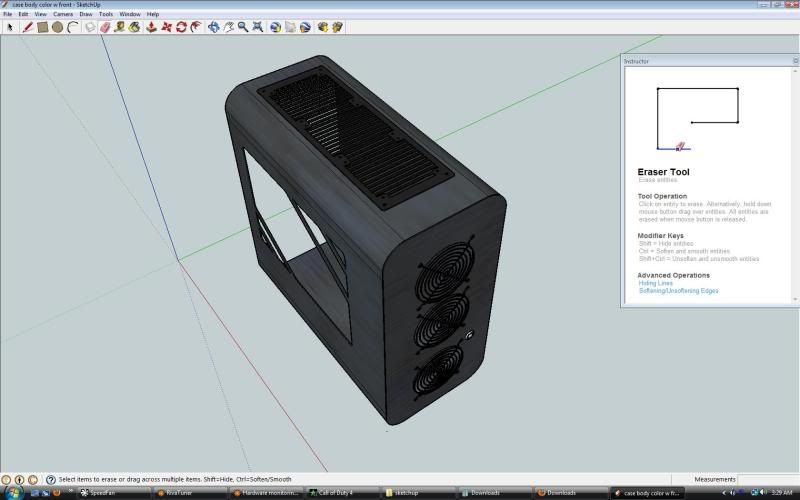Switch to Call of Duty 4 taskbar button
This screenshot has height=500, width=800.
click(341, 493)
